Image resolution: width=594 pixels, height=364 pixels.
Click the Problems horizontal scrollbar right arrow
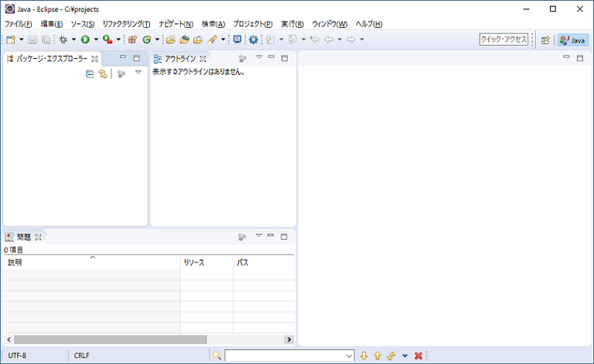pyautogui.click(x=289, y=339)
